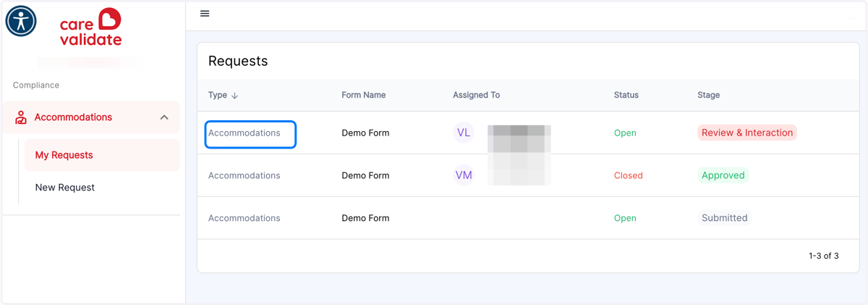
Task: Sort by Type column arrow
Action: coord(234,96)
